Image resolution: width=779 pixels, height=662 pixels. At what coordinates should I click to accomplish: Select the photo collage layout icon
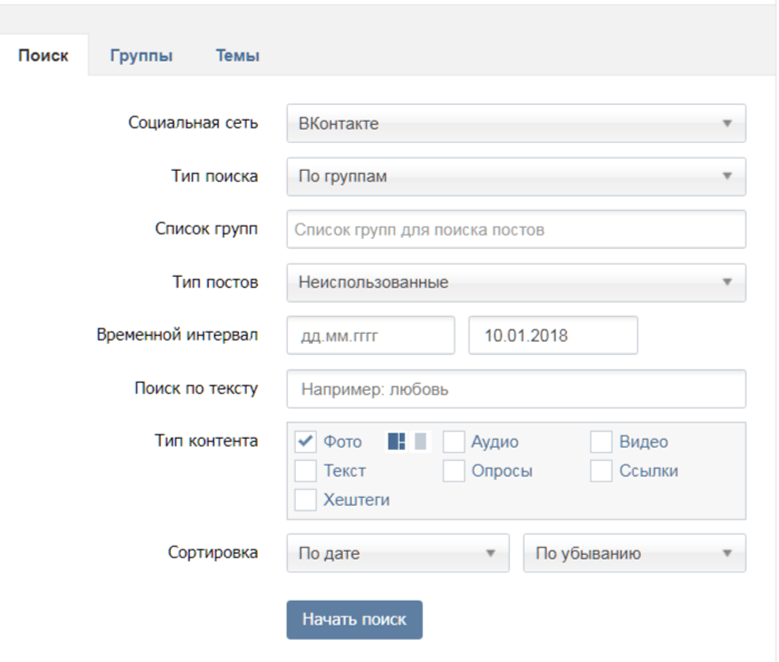point(396,441)
